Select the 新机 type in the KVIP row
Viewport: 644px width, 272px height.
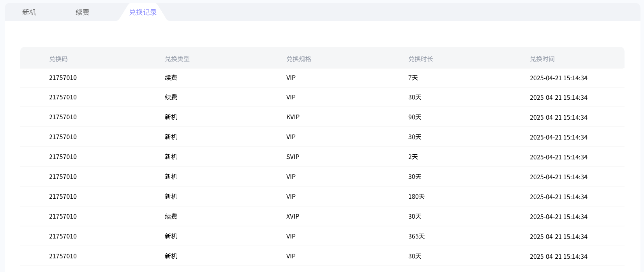pos(171,117)
